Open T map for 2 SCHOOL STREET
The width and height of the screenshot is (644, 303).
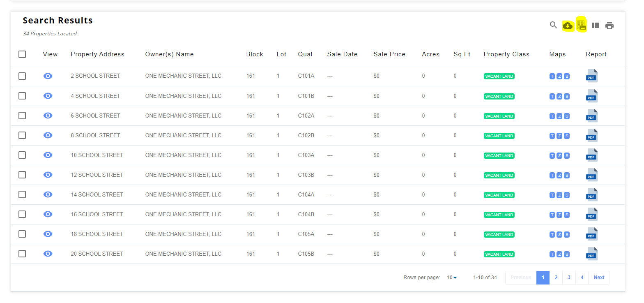[x=552, y=76]
